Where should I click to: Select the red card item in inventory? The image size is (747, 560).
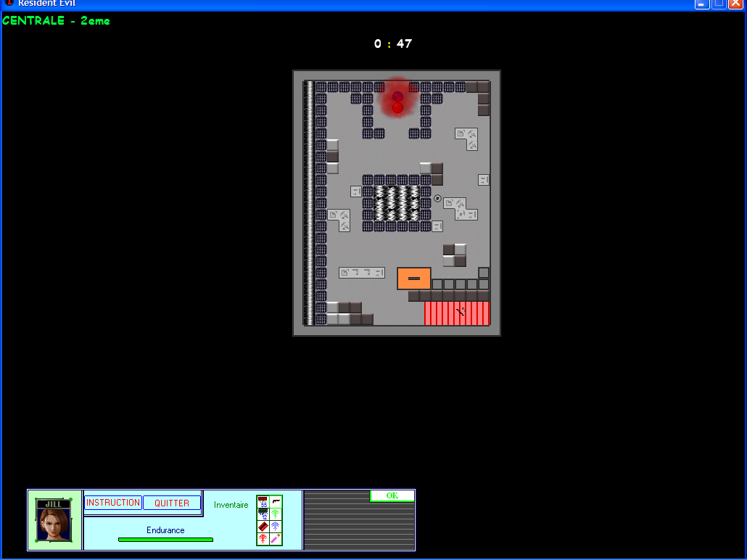tap(263, 527)
